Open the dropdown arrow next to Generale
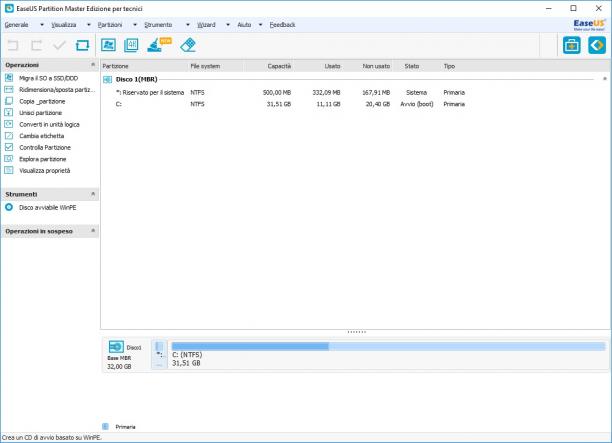612x443 pixels. tap(42, 25)
